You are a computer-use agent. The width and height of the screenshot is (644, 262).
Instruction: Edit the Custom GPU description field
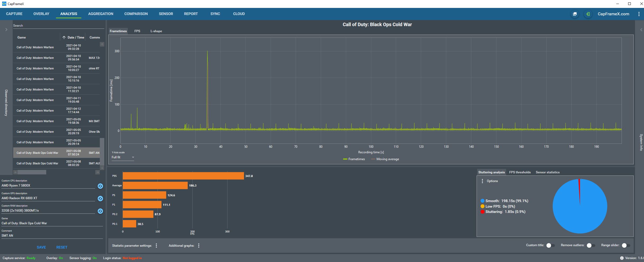[48, 198]
